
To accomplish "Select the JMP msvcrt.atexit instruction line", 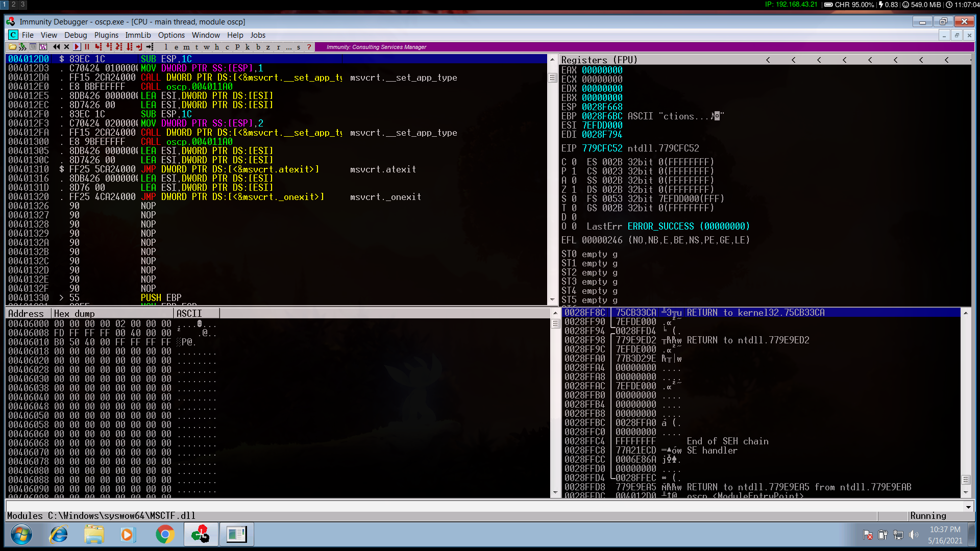I will [x=276, y=169].
